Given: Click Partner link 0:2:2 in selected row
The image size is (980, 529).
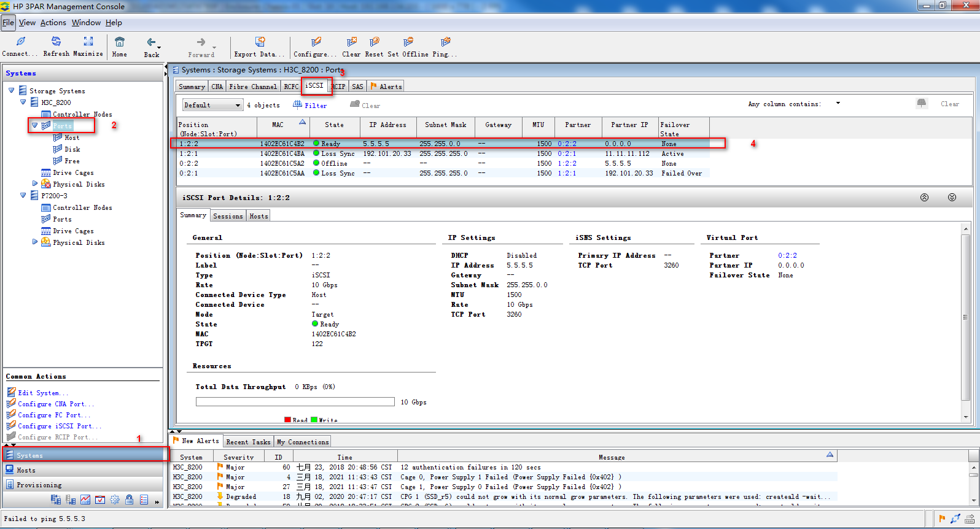Looking at the screenshot, I should pyautogui.click(x=567, y=144).
